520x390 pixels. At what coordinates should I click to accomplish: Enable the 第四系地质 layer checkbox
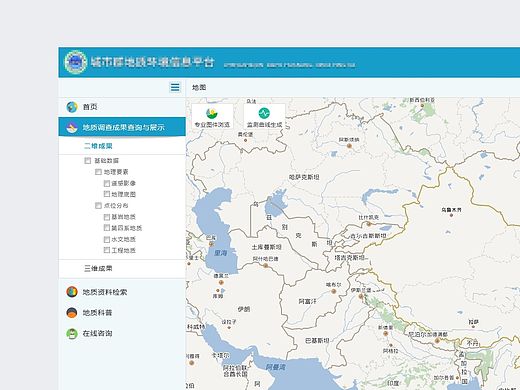click(x=107, y=228)
